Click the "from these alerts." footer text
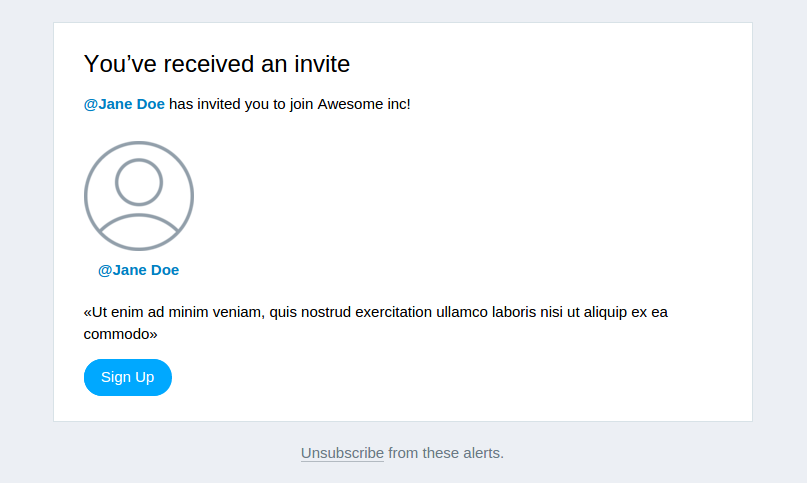This screenshot has width=807, height=483. click(x=446, y=453)
